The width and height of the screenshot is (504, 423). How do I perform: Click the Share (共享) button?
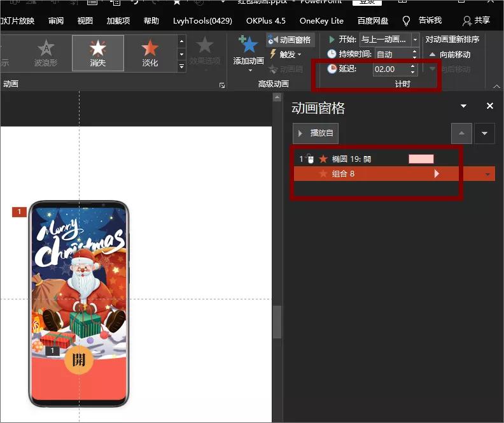click(477, 20)
